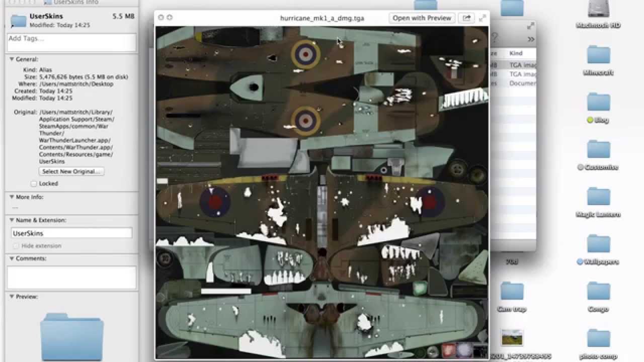Enter full screen using Quick Look arrows icon
This screenshot has width=644, height=362.
482,18
